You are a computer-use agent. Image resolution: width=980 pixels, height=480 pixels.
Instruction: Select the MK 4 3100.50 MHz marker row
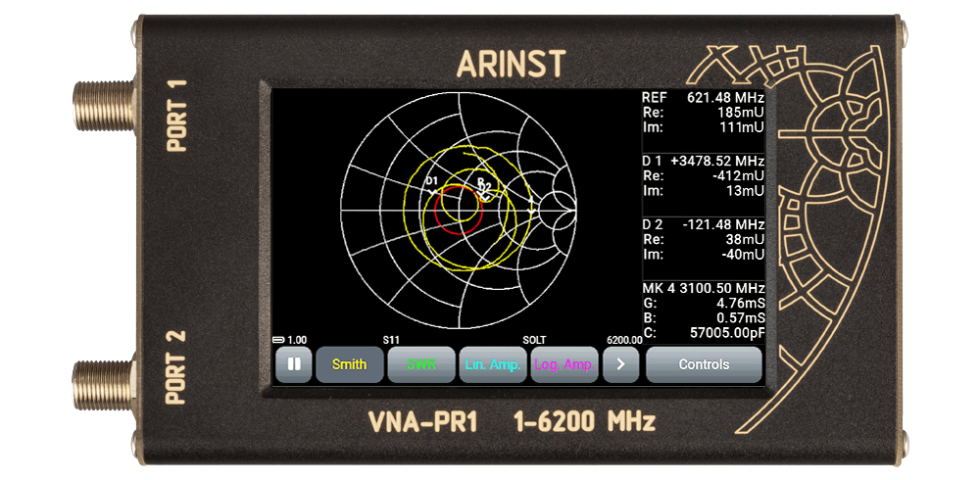(703, 288)
